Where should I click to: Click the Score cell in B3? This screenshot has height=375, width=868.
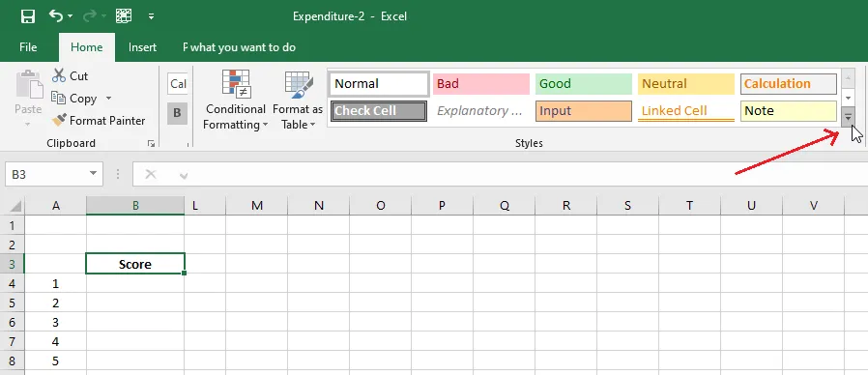[135, 264]
